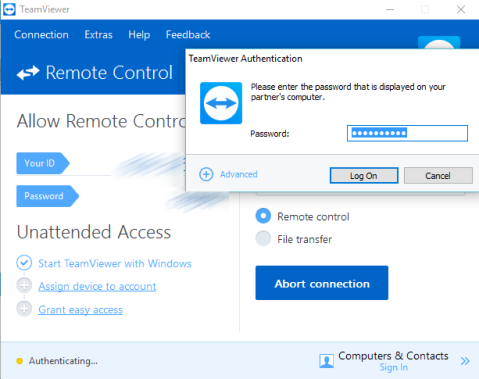Viewport: 479px width, 379px height.
Task: Click the TeamViewer logo in Authentication dialog
Action: (221, 103)
